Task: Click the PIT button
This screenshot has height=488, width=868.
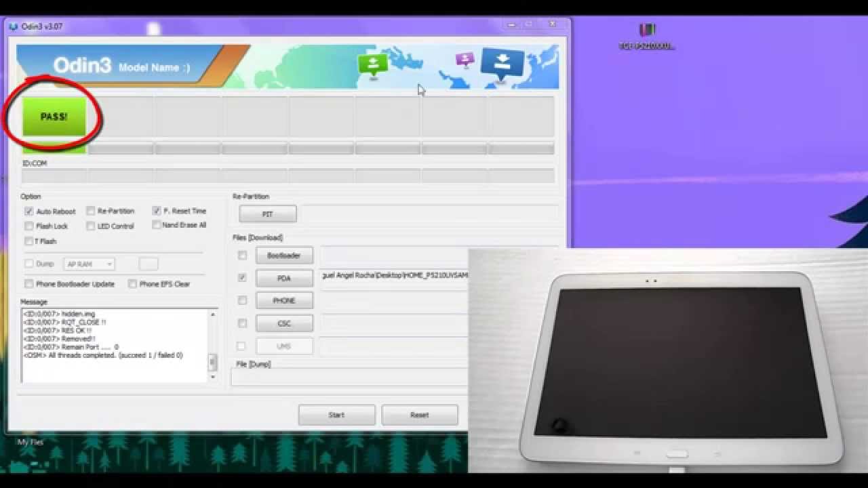Action: tap(268, 214)
